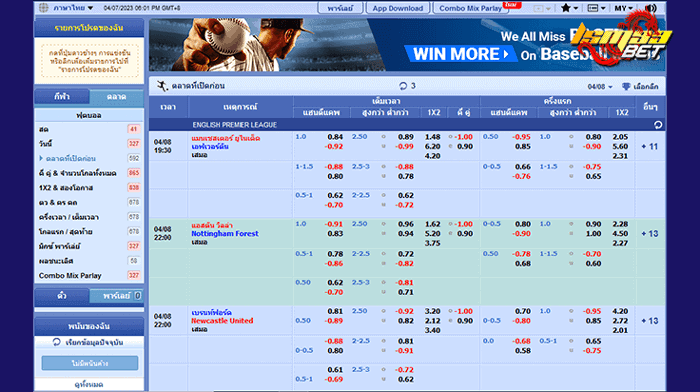Click the sound speaker icon
The height and width of the screenshot is (392, 700).
[x=650, y=8]
